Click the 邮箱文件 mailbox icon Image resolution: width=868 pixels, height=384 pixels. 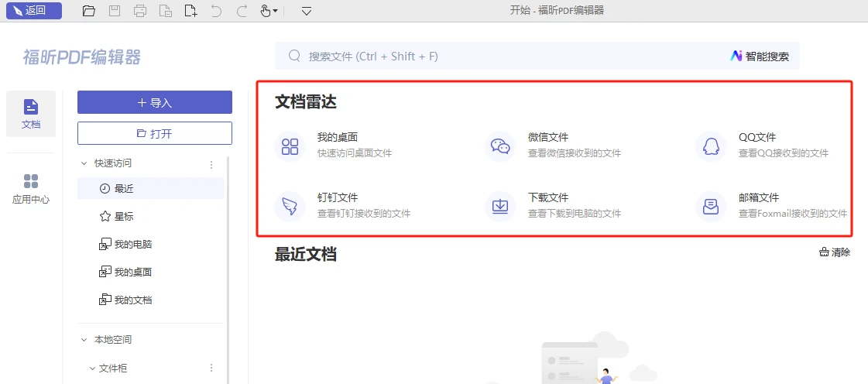pyautogui.click(x=711, y=207)
